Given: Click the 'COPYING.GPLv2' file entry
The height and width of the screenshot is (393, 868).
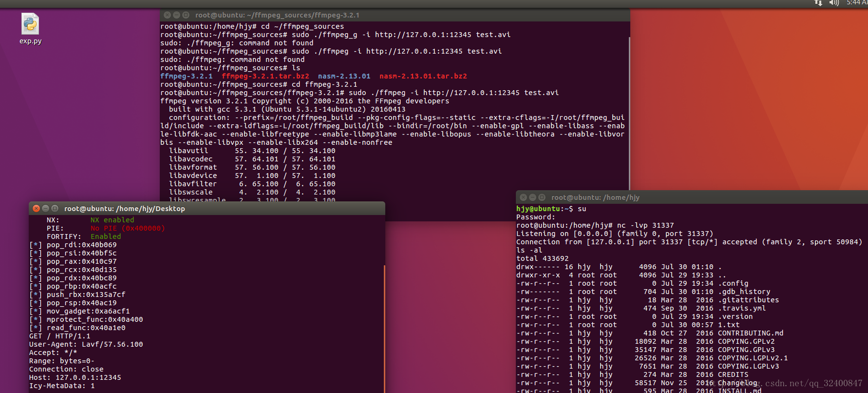Looking at the screenshot, I should [x=746, y=341].
